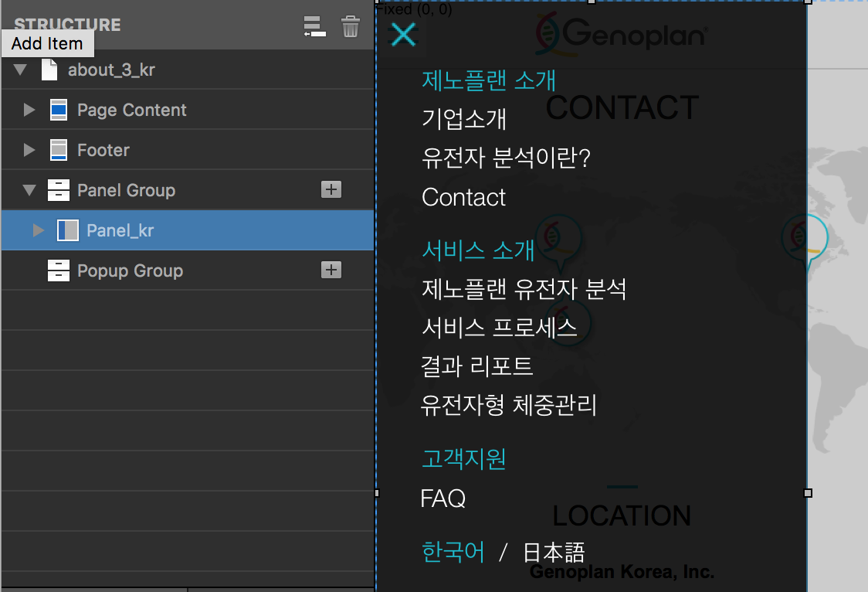Select the Footer tree item

188,150
